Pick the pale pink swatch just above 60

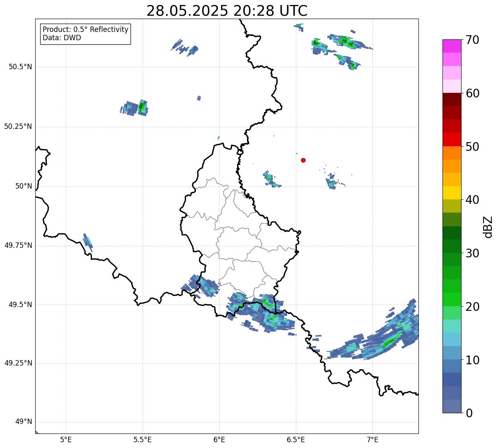click(452, 86)
